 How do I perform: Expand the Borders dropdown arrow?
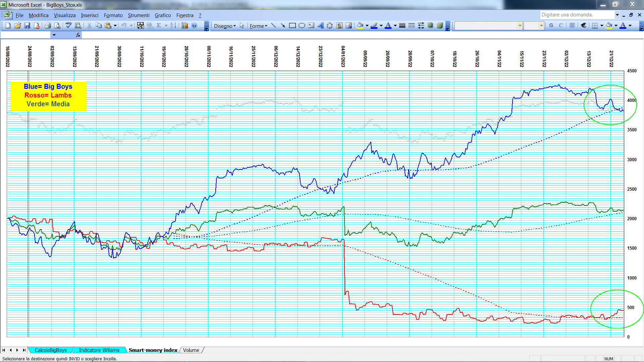click(602, 25)
